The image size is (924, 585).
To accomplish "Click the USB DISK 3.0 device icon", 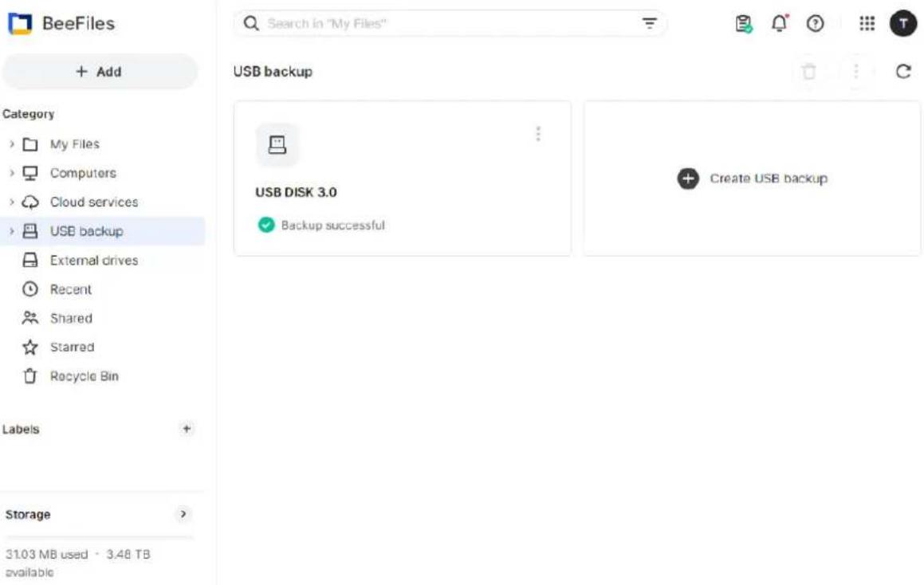I will [277, 144].
